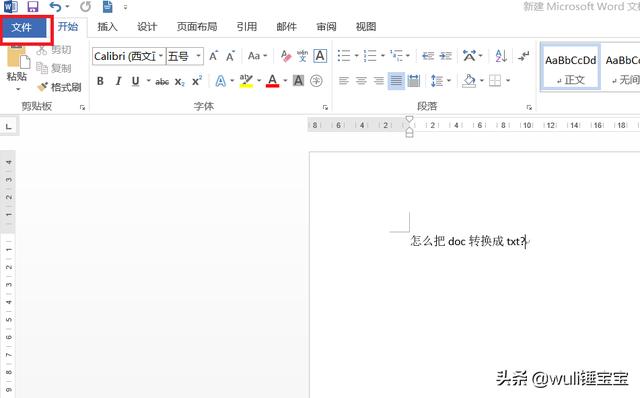Toggle Subscript formatting
The height and width of the screenshot is (398, 640).
pos(180,82)
